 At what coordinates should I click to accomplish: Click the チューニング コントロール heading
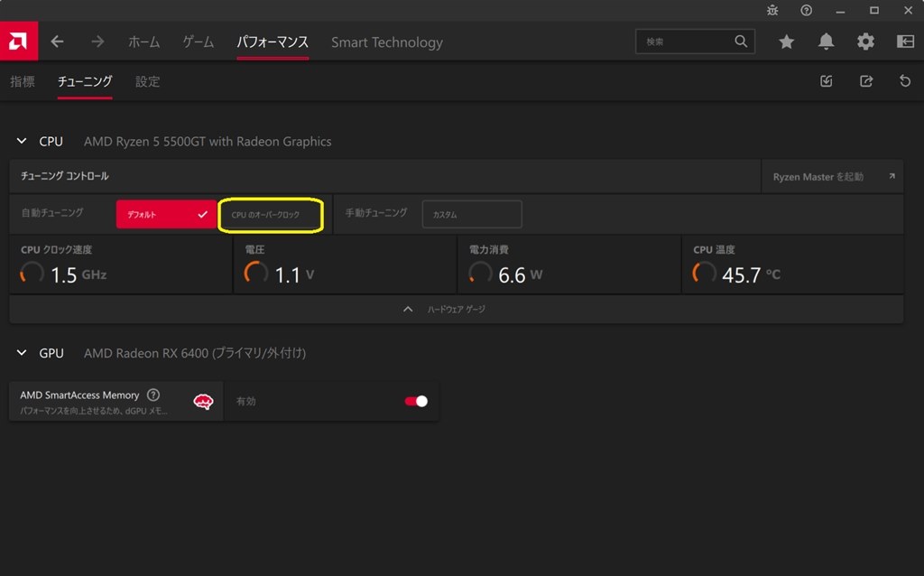pos(65,176)
